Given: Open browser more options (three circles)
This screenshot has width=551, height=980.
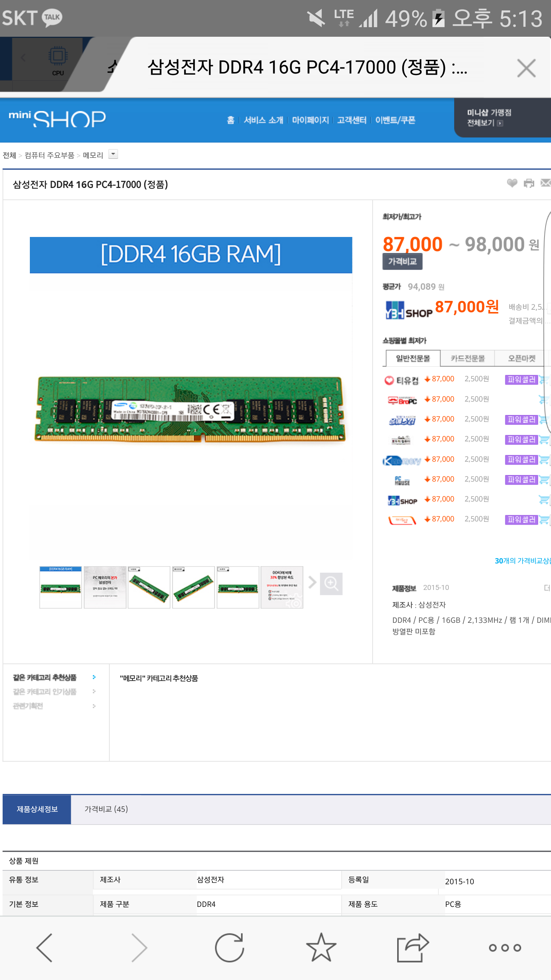Looking at the screenshot, I should [505, 948].
